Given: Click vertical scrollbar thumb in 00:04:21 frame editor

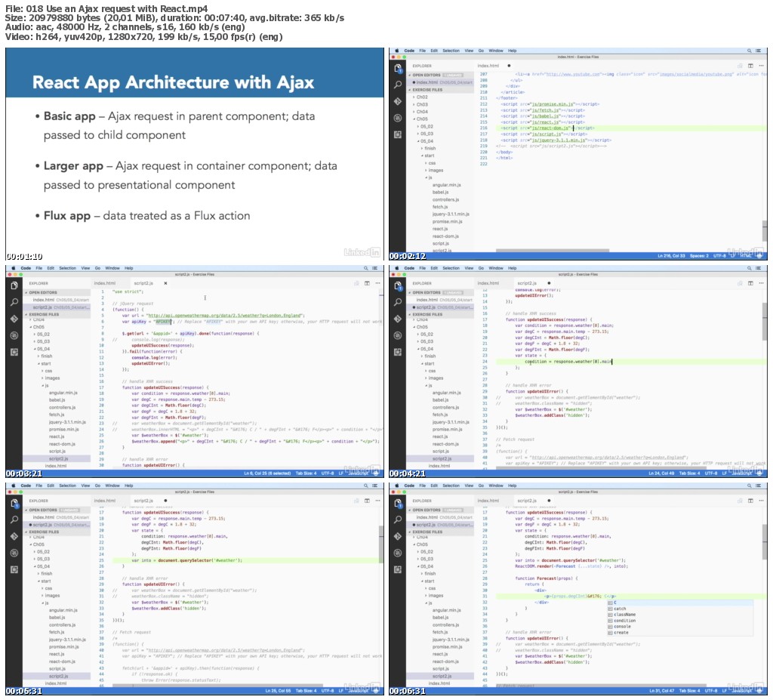Looking at the screenshot, I should [x=765, y=321].
